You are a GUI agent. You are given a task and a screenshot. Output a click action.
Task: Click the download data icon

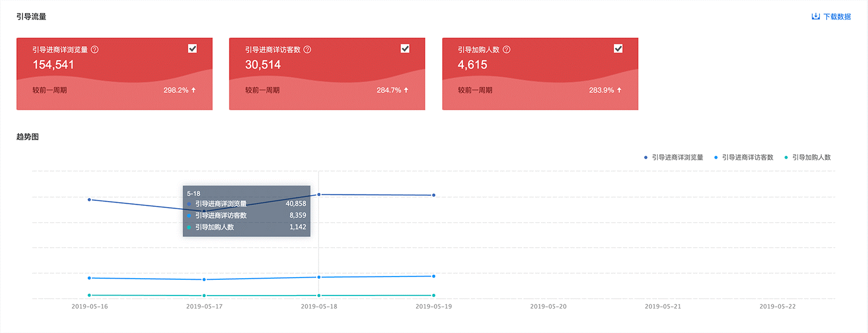pyautogui.click(x=815, y=16)
